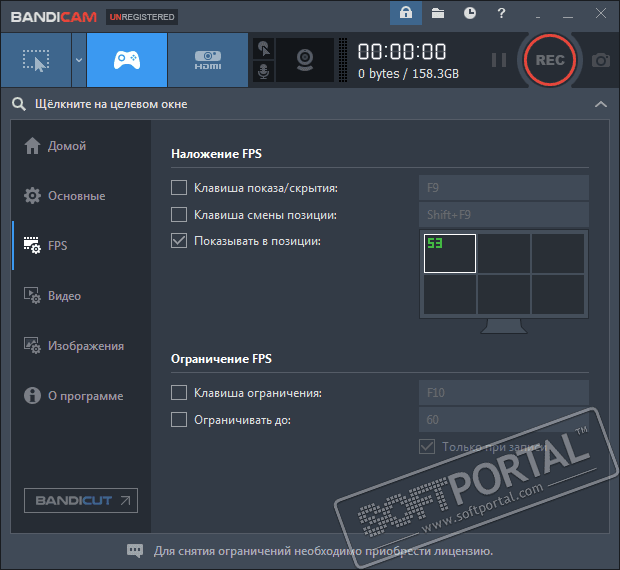
Task: Select top-left FPS position cell
Action: [450, 253]
